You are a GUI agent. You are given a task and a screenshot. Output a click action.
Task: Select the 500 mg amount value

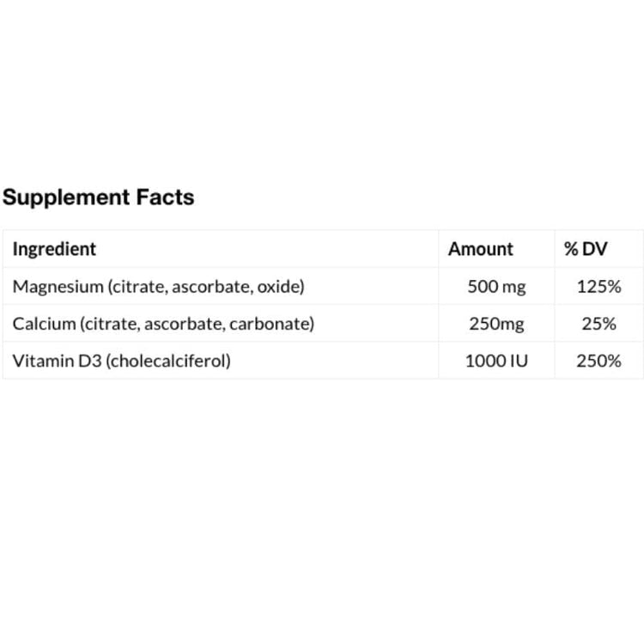[x=496, y=287]
